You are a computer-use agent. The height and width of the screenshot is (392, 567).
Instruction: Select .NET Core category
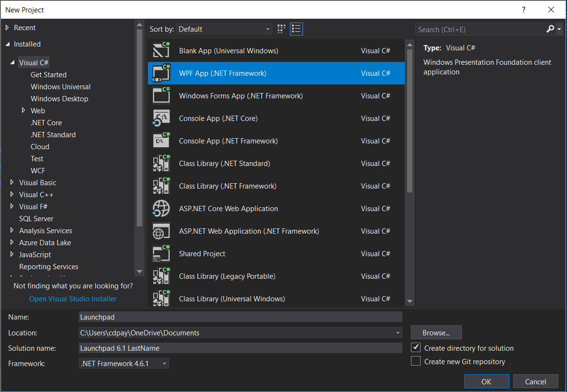pos(46,122)
